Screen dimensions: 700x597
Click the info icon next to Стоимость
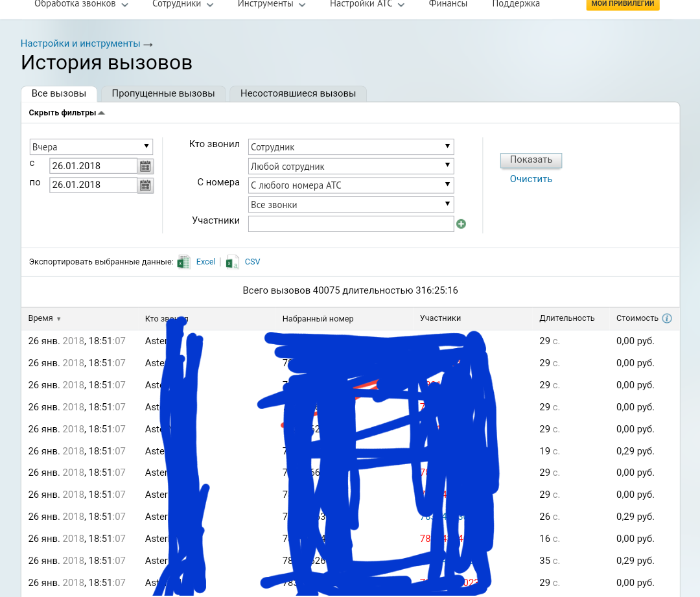click(667, 318)
